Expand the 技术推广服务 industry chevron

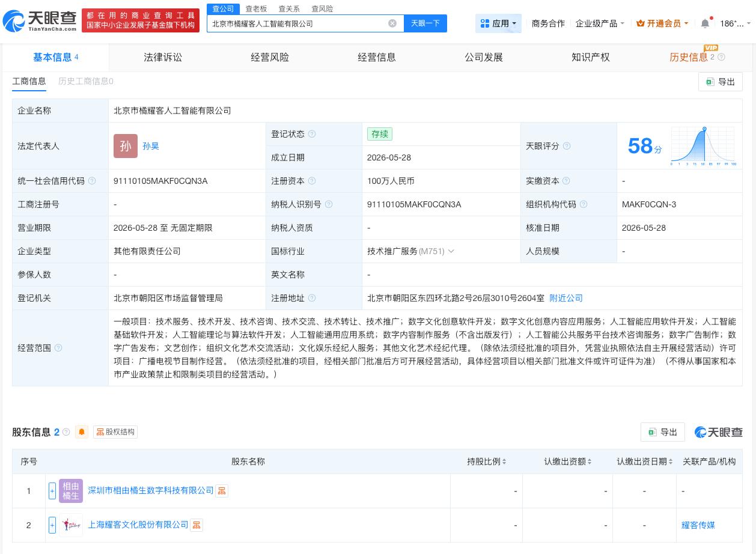point(451,251)
